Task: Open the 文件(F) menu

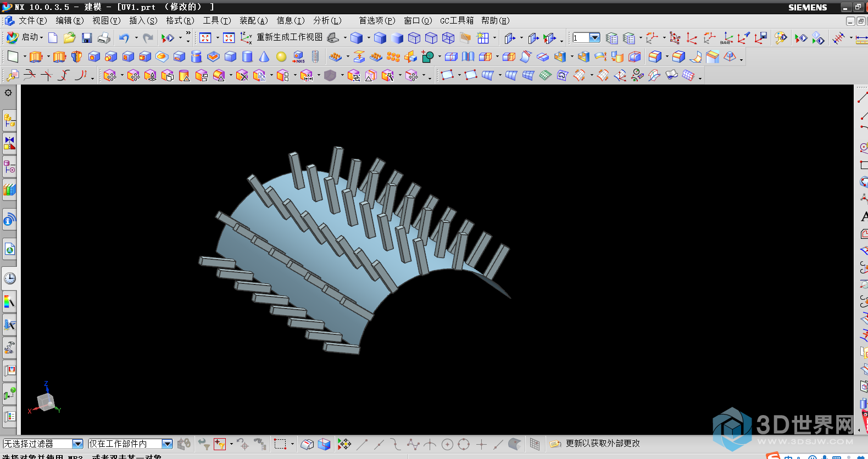Action: tap(32, 20)
